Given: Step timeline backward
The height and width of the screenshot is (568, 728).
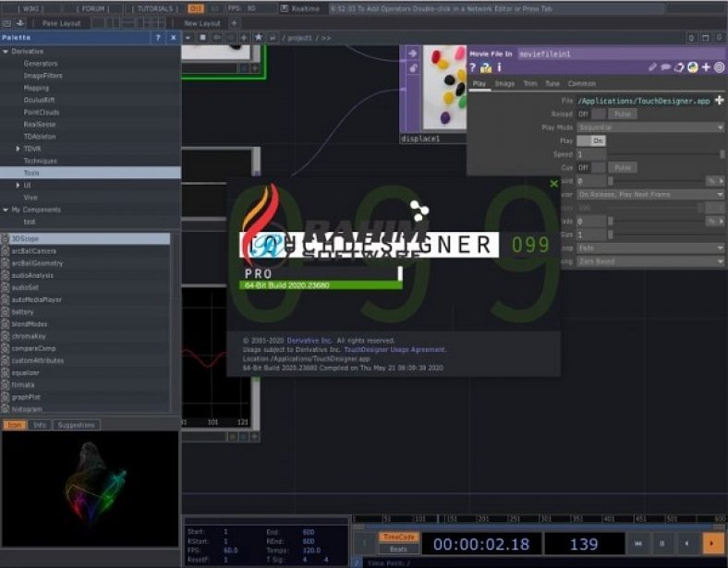Looking at the screenshot, I should pyautogui.click(x=686, y=543).
